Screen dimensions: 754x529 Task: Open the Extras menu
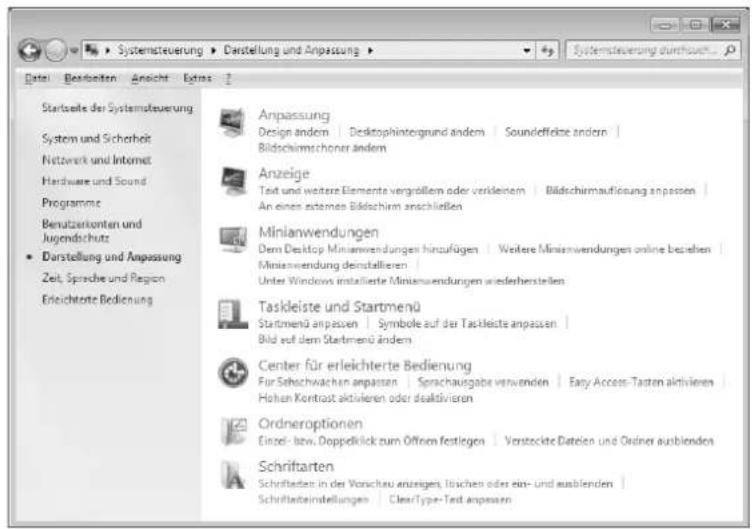(197, 78)
